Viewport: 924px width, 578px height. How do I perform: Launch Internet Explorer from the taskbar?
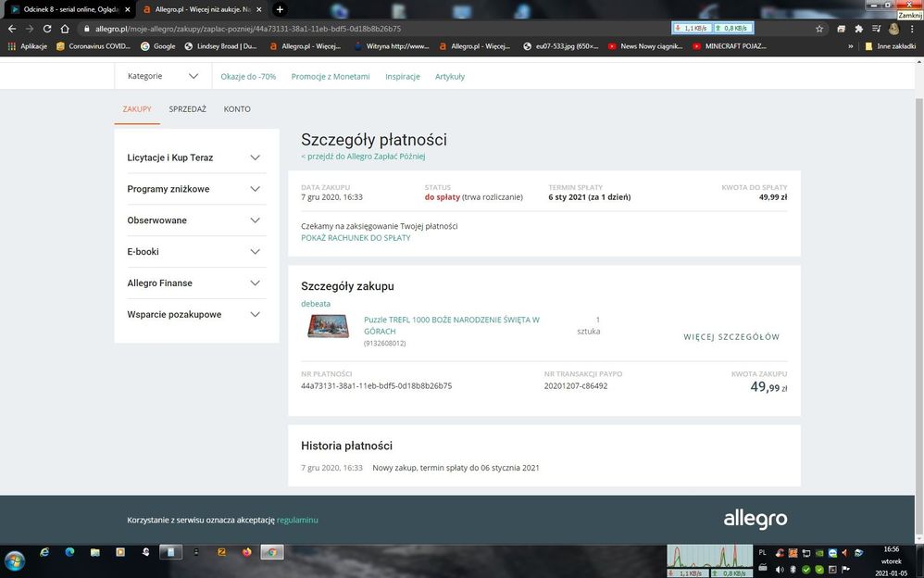coord(44,552)
